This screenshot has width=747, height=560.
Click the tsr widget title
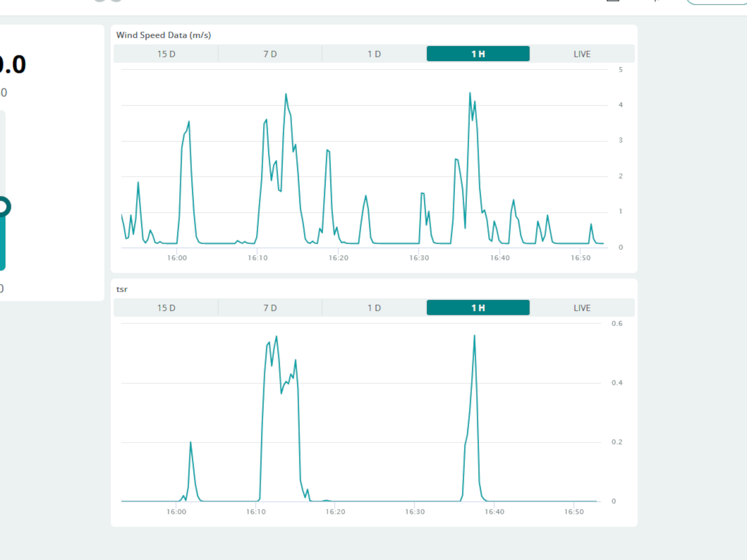pyautogui.click(x=121, y=289)
